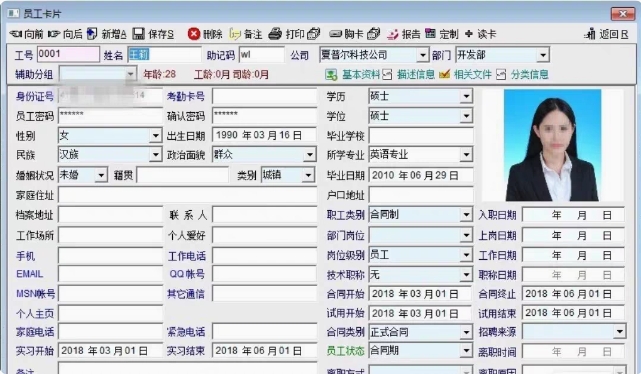Expand the 公司 company dropdown
Viewport: 641px width, 374px height.
pos(422,55)
